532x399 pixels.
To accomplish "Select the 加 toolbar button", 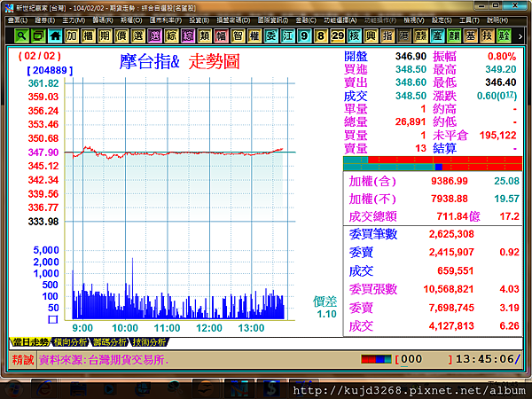I will click(x=72, y=35).
